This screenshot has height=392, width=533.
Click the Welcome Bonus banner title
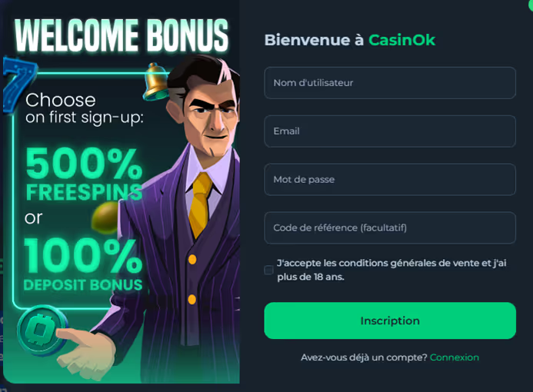pyautogui.click(x=122, y=35)
